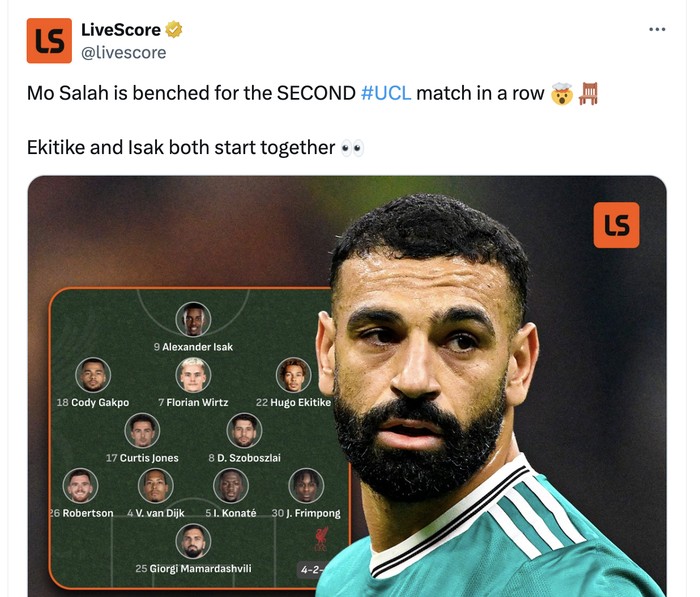Open the #UCL hashtag link
Image resolution: width=700 pixels, height=597 pixels.
(x=386, y=93)
